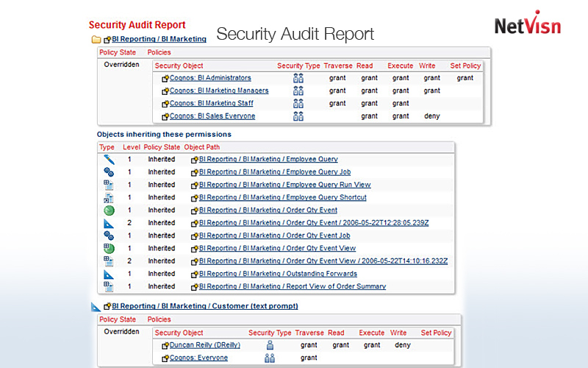Image resolution: width=588 pixels, height=368 pixels.
Task: Click the properties icon before Duncan Reilly (DReilly)
Action: pyautogui.click(x=165, y=345)
